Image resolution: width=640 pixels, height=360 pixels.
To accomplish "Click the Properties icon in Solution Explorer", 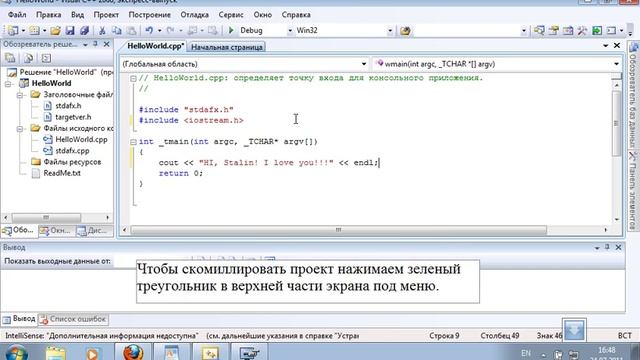I will [10, 58].
